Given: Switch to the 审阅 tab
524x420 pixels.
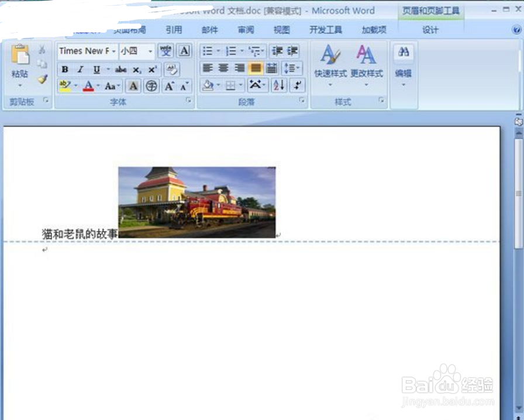Looking at the screenshot, I should 246,30.
